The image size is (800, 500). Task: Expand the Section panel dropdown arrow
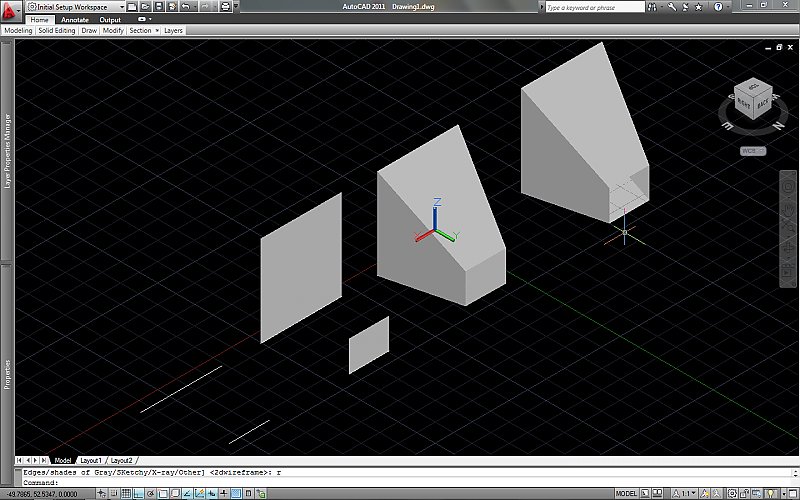point(158,31)
